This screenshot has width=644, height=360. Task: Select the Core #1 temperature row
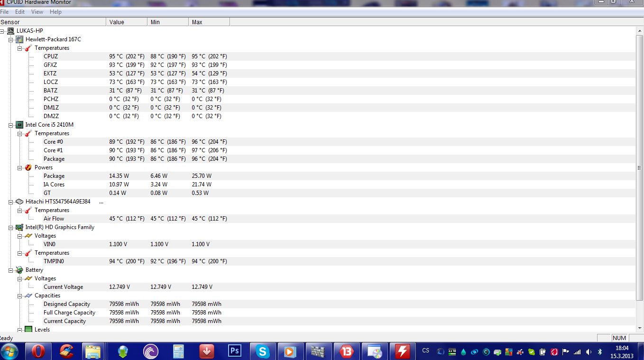point(318,150)
